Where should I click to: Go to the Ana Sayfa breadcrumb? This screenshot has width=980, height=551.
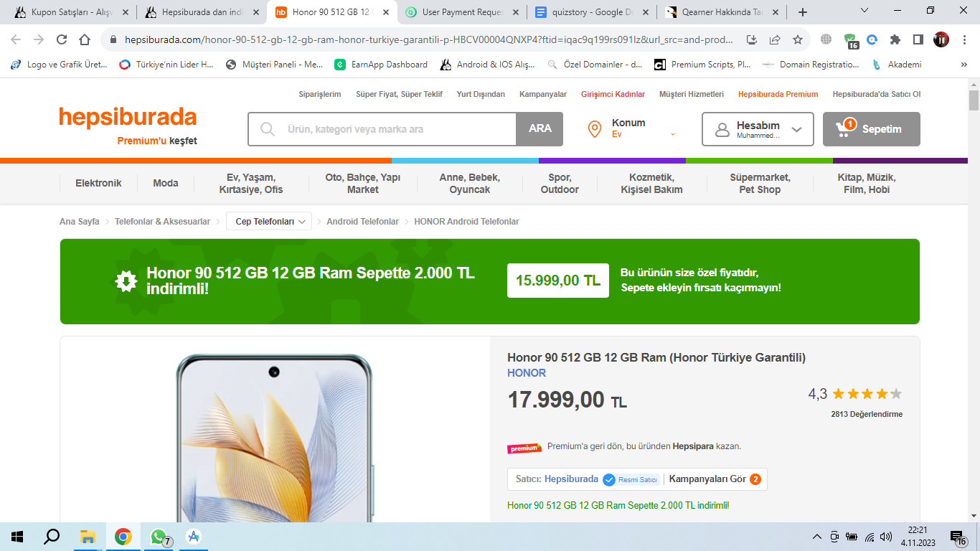80,222
